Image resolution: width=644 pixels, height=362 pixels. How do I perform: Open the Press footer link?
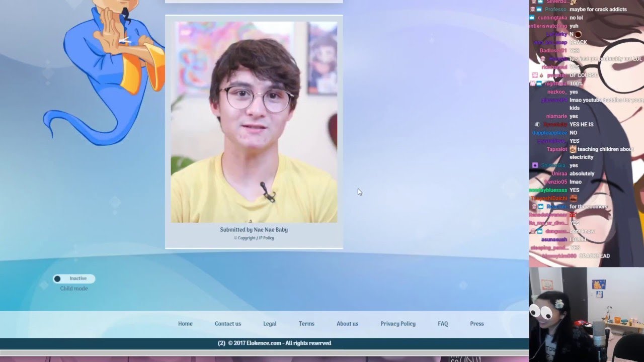477,324
